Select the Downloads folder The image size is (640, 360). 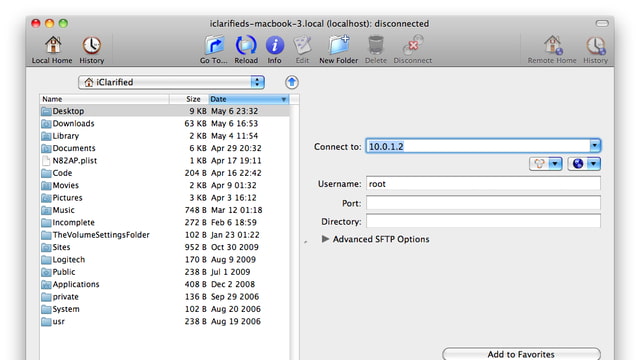tap(164, 123)
